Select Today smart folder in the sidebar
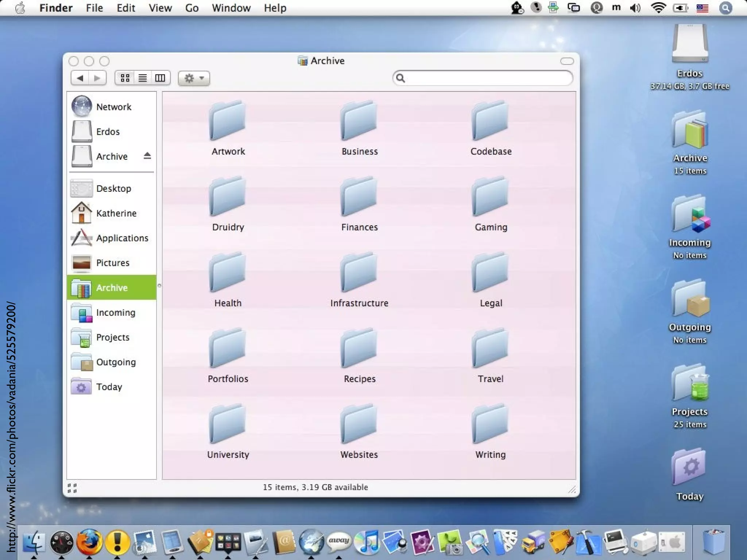Screen dimensions: 747x560 pos(112,387)
